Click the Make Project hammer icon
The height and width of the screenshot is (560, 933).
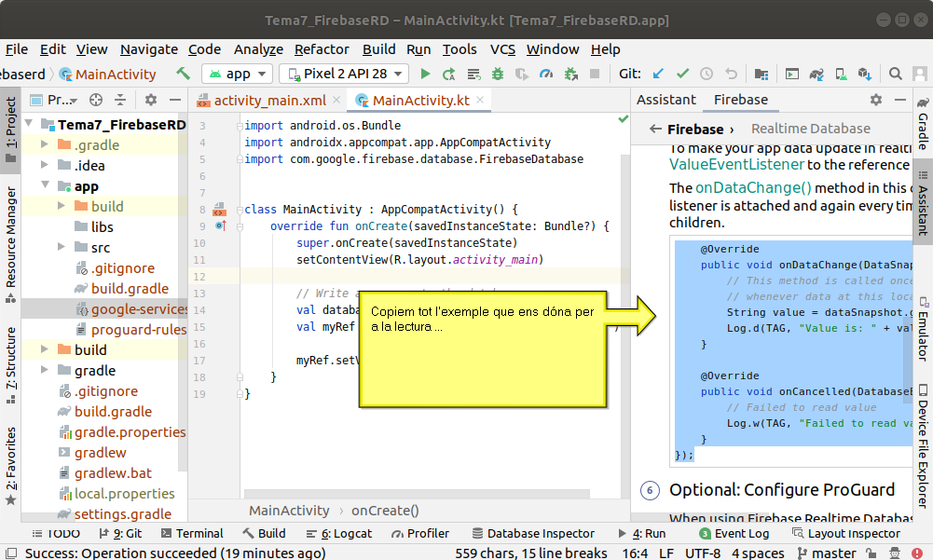tap(183, 74)
